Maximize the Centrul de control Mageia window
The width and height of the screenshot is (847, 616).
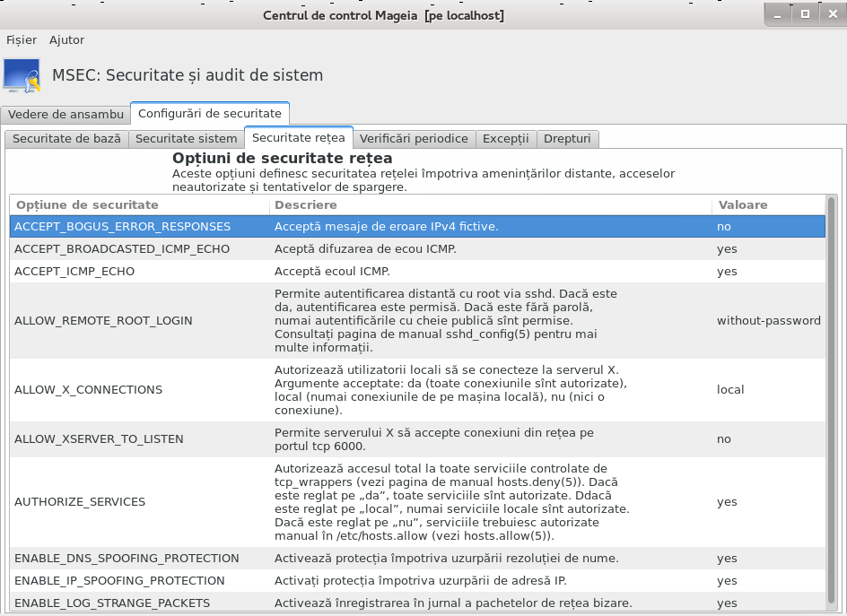(x=805, y=15)
